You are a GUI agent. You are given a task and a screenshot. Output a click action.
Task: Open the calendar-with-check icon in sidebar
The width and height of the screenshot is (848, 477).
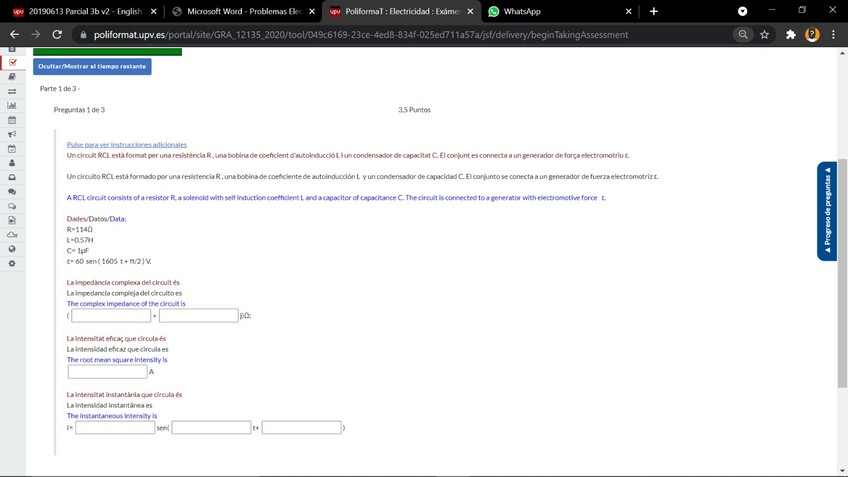click(12, 149)
